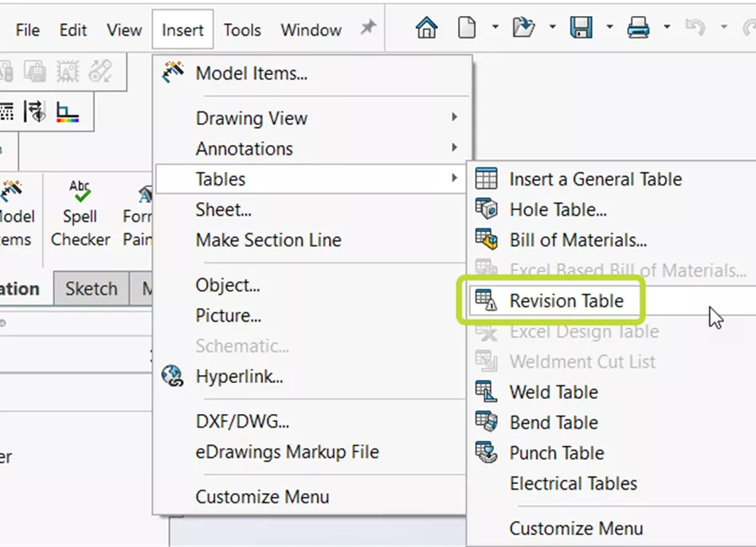Select Punch Table entry

(556, 453)
